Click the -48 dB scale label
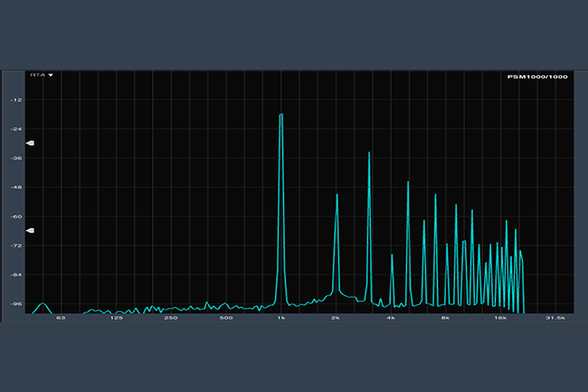The image size is (588, 392). point(41,187)
